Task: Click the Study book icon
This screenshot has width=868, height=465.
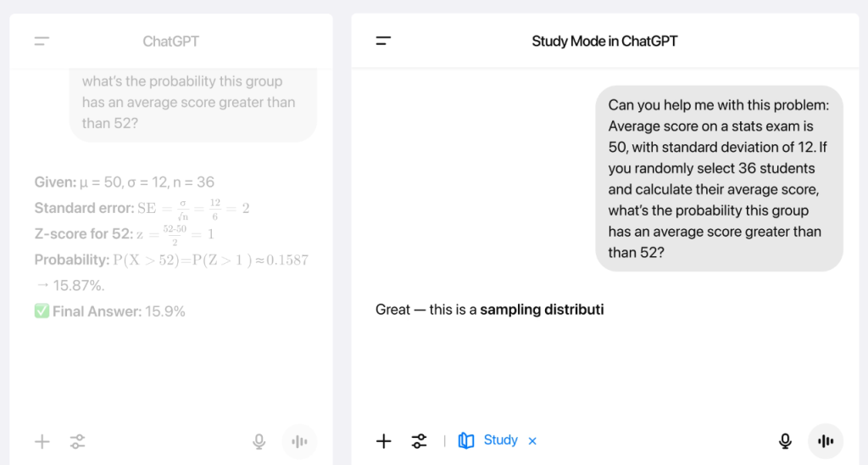Action: (466, 440)
